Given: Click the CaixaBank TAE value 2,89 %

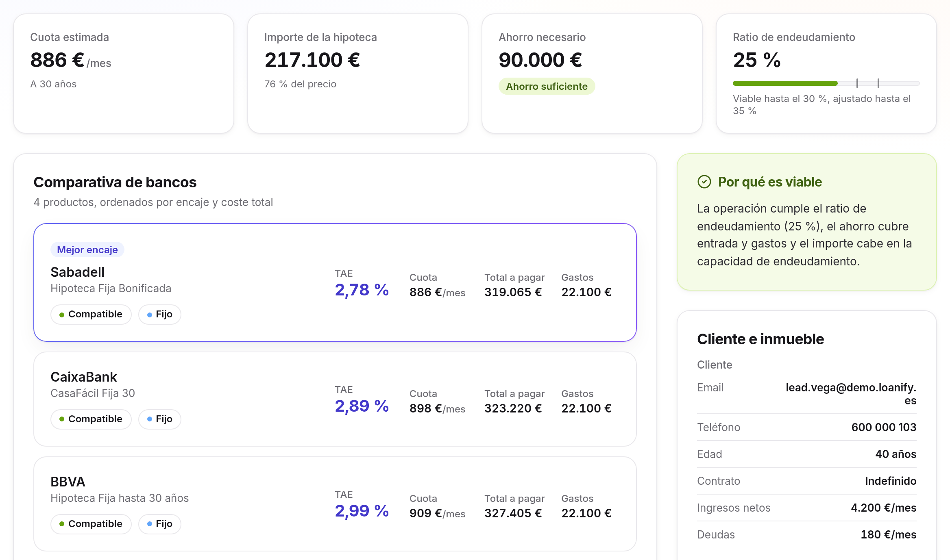Looking at the screenshot, I should pos(362,406).
